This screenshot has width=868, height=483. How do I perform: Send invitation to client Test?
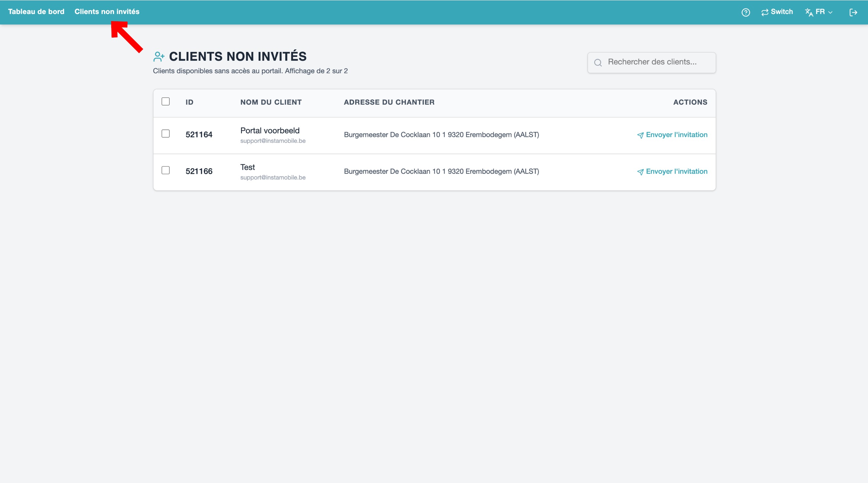tap(672, 172)
